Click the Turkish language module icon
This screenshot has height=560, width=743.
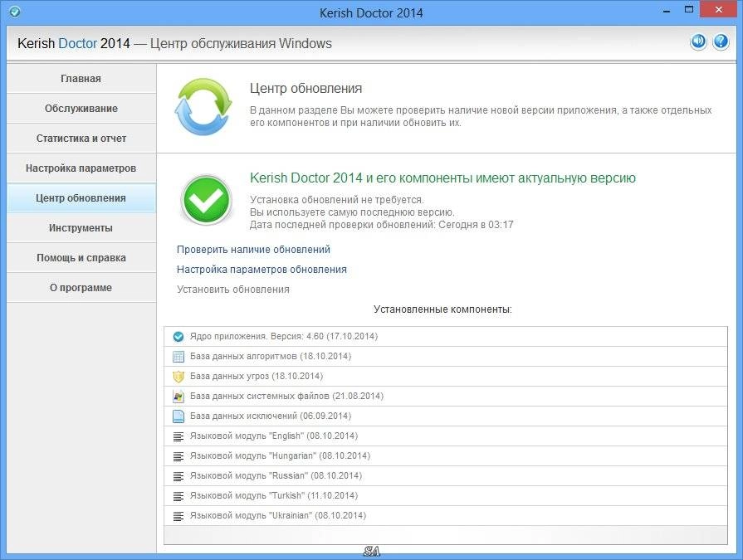pyautogui.click(x=178, y=496)
